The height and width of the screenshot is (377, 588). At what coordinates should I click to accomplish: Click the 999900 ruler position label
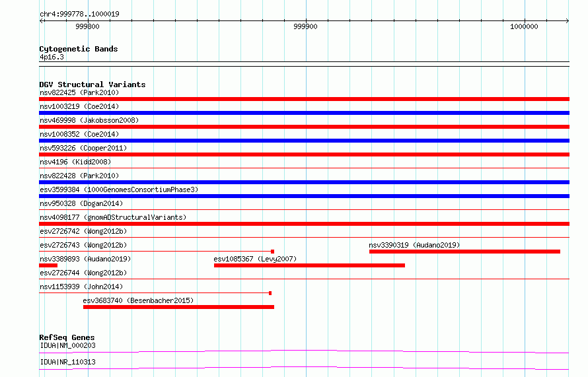305,26
